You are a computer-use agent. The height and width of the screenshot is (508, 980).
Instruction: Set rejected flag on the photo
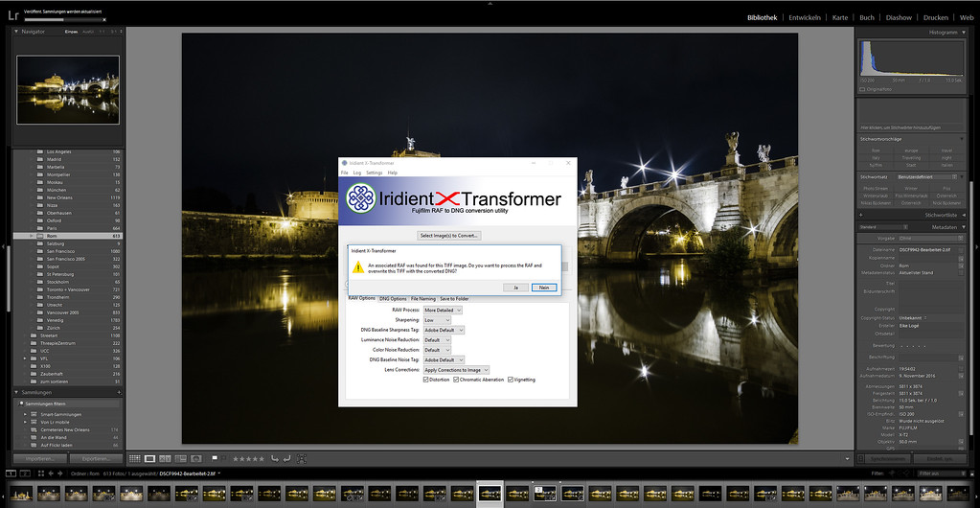pos(223,458)
